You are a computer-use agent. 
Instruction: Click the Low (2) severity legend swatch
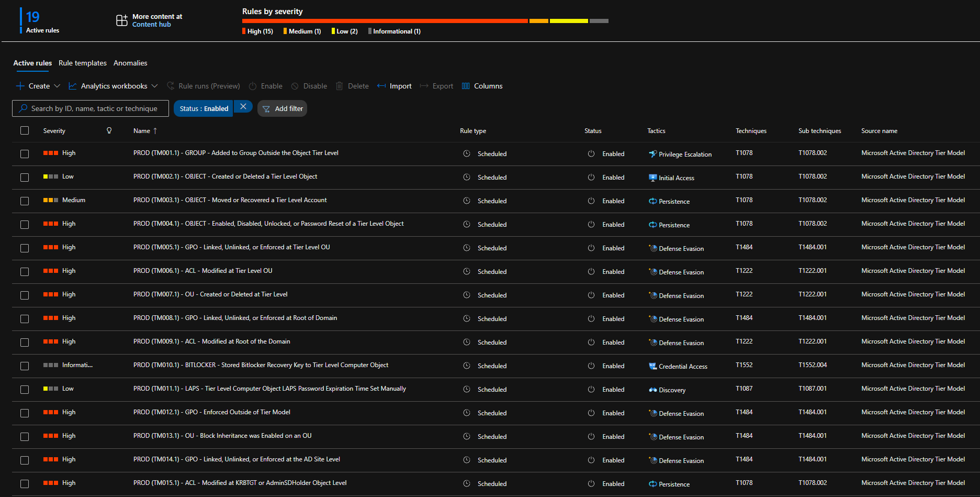[333, 31]
